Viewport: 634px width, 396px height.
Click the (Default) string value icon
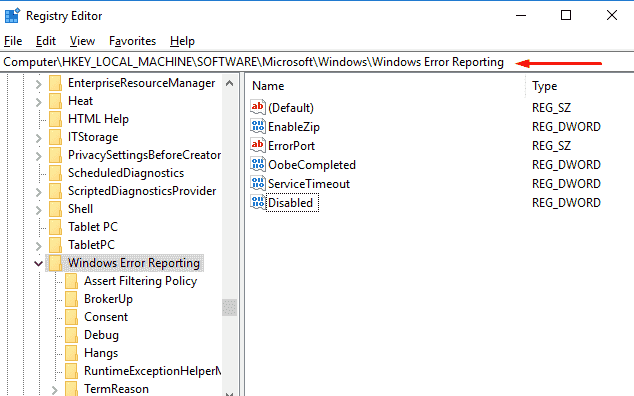[x=258, y=107]
